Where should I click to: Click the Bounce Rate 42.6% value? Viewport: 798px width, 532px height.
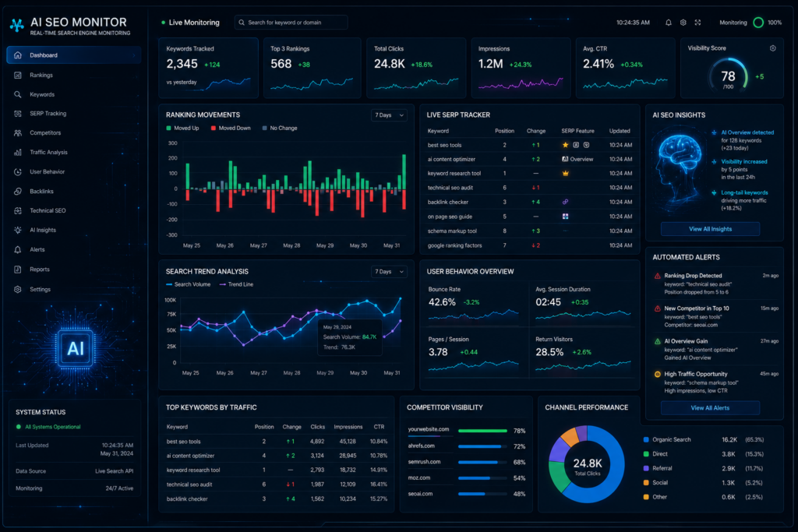[x=442, y=302]
